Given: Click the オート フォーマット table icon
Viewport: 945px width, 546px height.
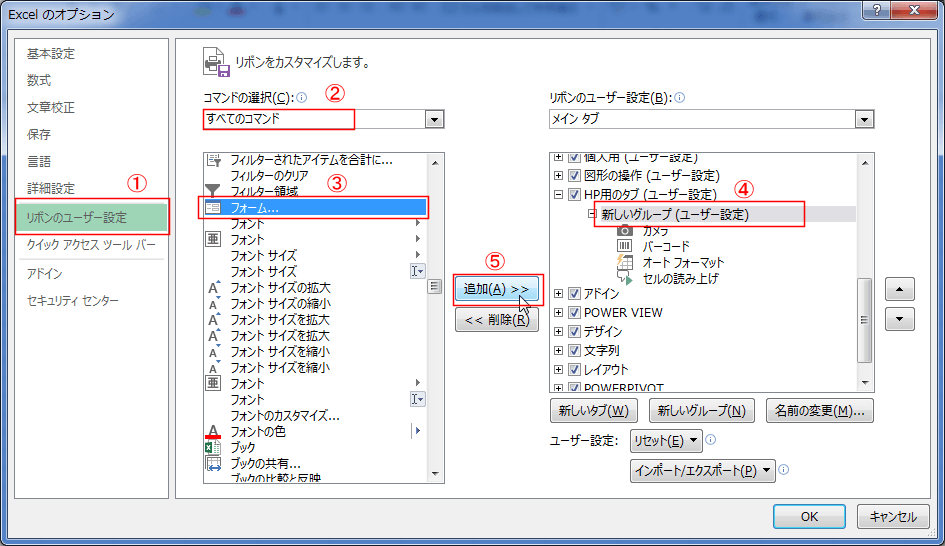Looking at the screenshot, I should click(624, 262).
